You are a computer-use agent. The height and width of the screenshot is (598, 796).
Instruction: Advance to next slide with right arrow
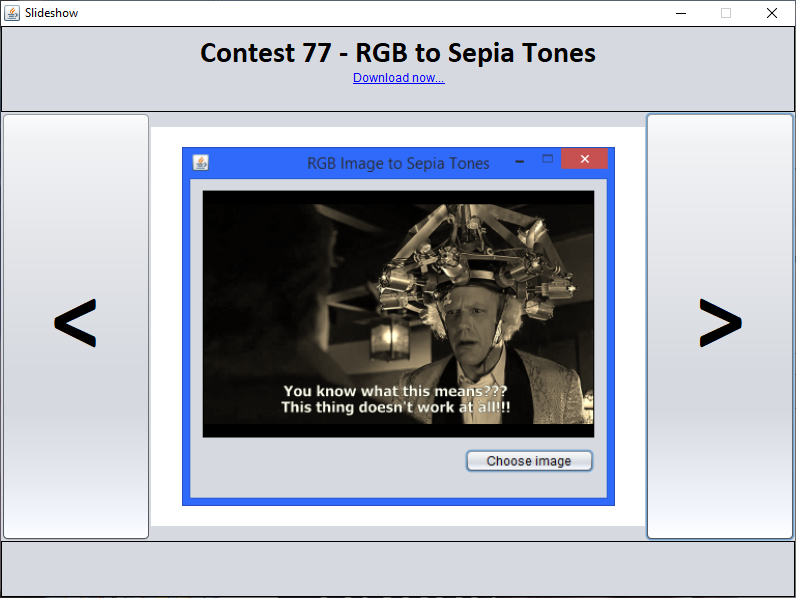coord(720,326)
